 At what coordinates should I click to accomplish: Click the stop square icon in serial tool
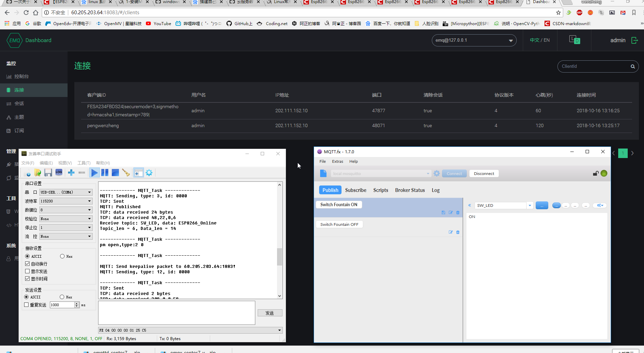[115, 173]
